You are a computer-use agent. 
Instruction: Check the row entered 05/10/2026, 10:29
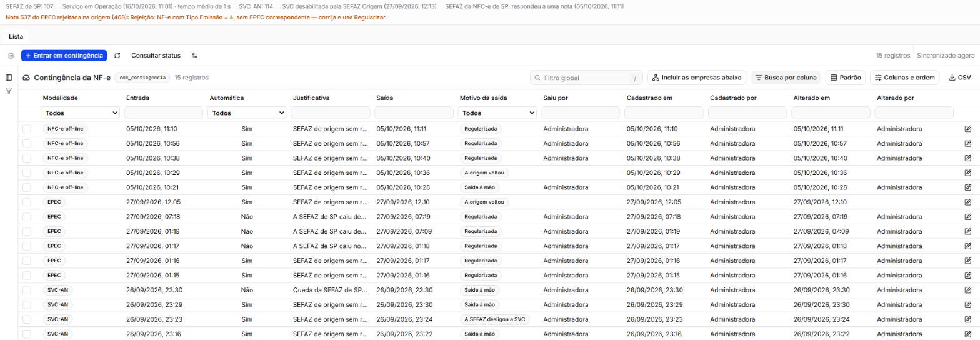click(x=27, y=172)
